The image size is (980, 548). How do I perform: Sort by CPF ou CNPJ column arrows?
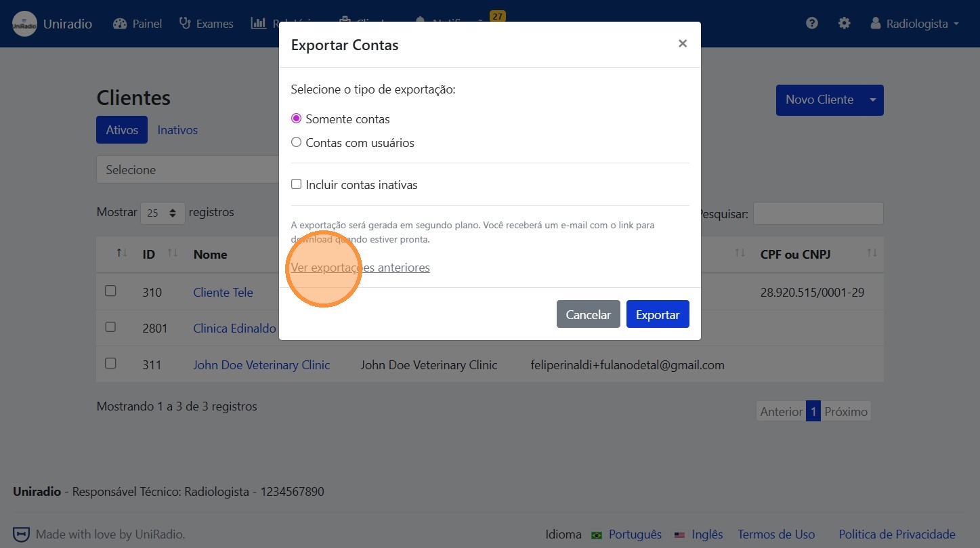872,253
